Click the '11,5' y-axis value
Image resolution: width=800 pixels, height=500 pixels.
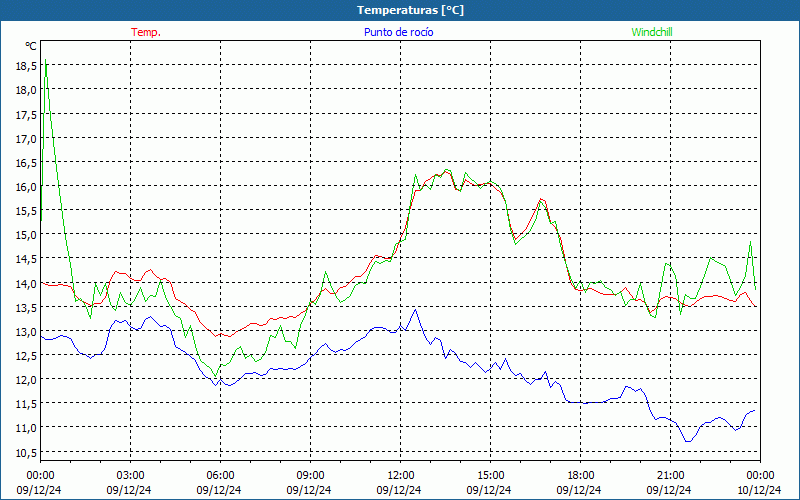pyautogui.click(x=26, y=404)
